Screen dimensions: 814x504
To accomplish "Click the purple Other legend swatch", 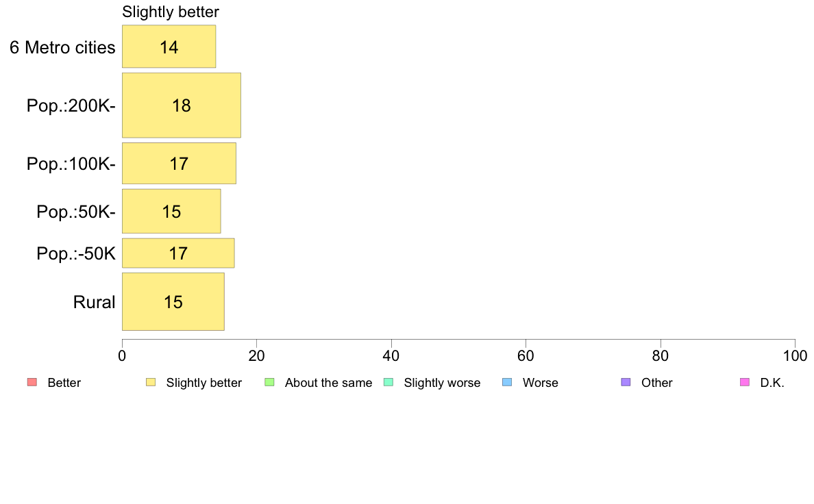I will tap(626, 383).
